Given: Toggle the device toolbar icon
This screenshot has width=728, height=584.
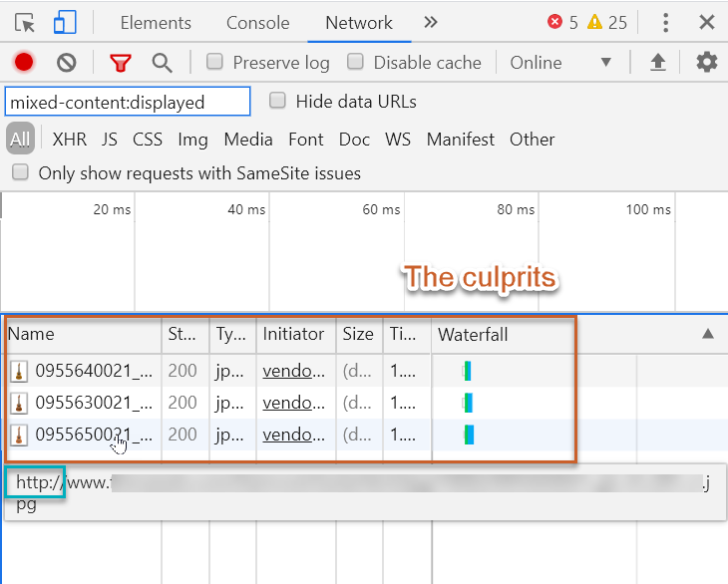Looking at the screenshot, I should point(65,22).
